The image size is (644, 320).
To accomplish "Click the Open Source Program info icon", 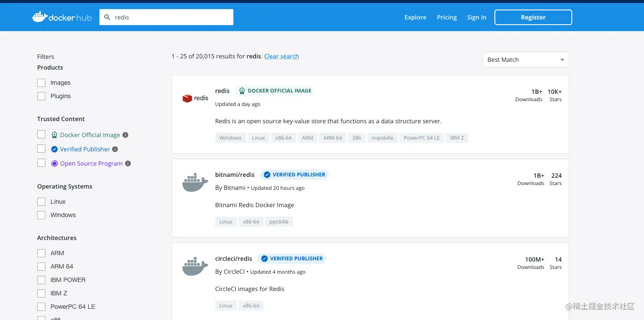I will [x=128, y=163].
